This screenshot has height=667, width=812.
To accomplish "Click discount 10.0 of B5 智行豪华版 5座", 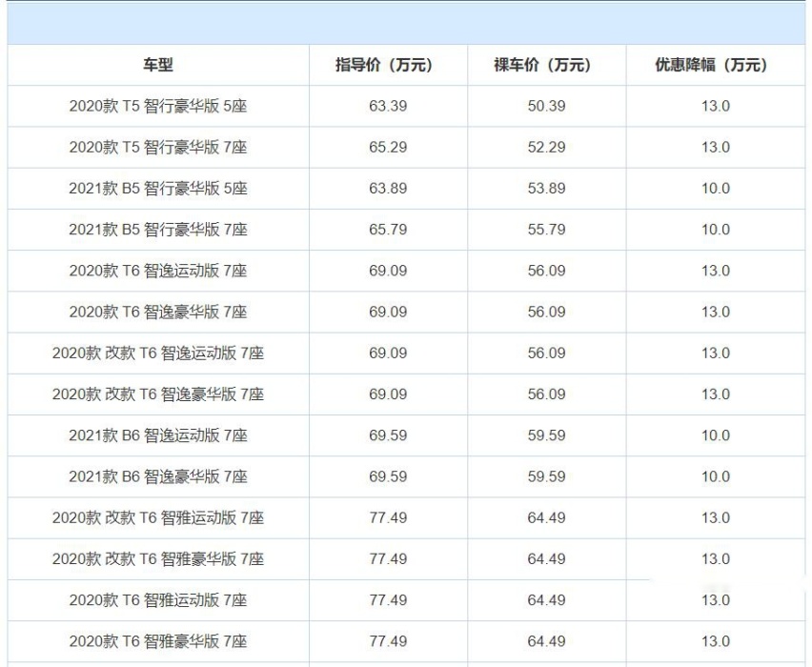I will click(716, 189).
